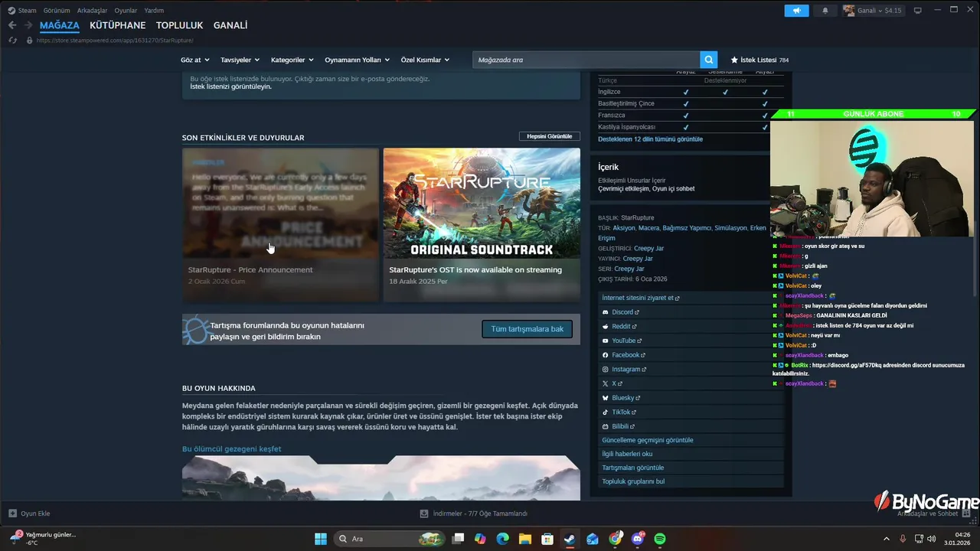Open the Yardım menu

[154, 11]
